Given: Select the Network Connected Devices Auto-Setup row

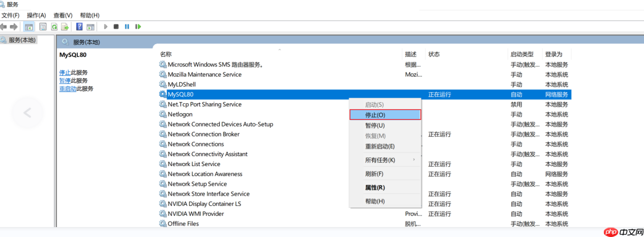Looking at the screenshot, I should coord(365,124).
